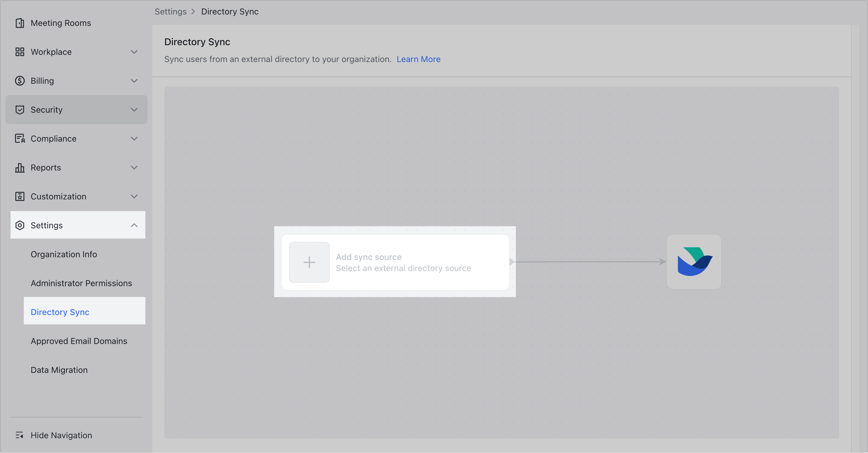Open Billing via its dollar icon
The height and width of the screenshot is (453, 868).
coord(20,81)
